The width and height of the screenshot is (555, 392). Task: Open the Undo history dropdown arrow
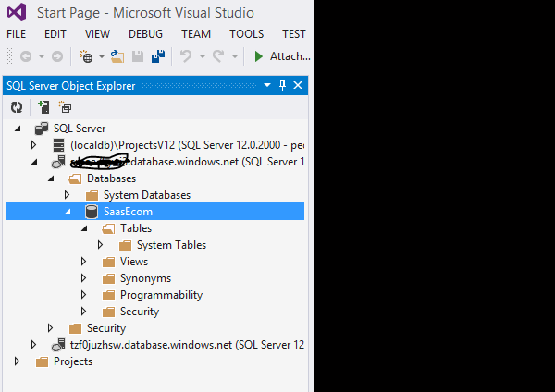click(x=203, y=56)
